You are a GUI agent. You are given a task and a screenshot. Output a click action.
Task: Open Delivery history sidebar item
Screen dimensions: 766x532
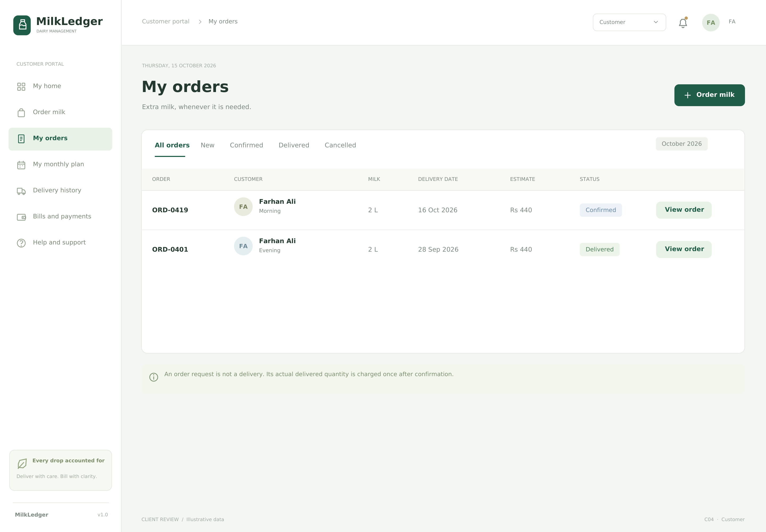(60, 190)
